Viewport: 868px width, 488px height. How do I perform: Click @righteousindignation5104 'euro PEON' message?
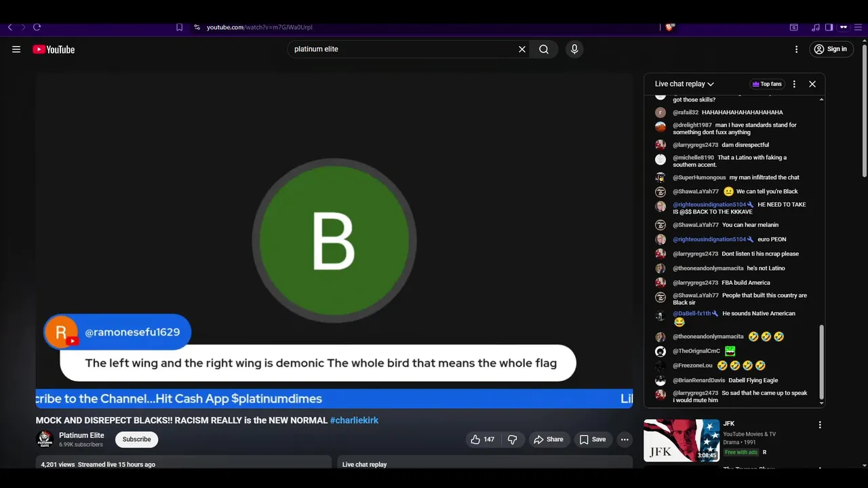point(772,239)
